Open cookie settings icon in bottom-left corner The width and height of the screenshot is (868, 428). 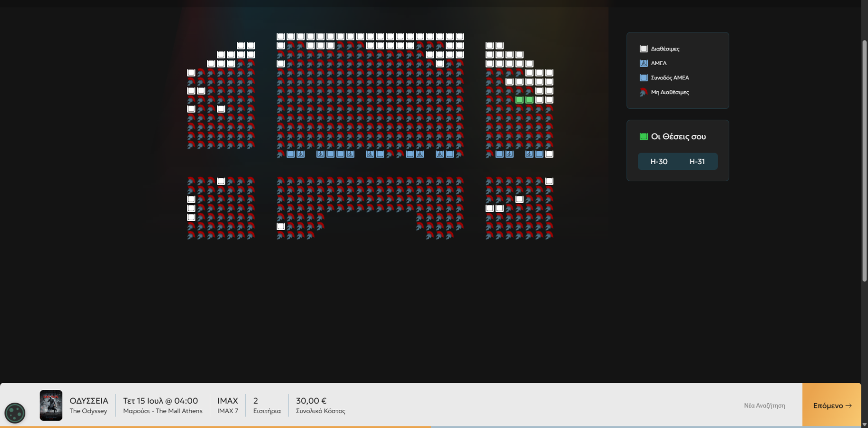pyautogui.click(x=15, y=413)
